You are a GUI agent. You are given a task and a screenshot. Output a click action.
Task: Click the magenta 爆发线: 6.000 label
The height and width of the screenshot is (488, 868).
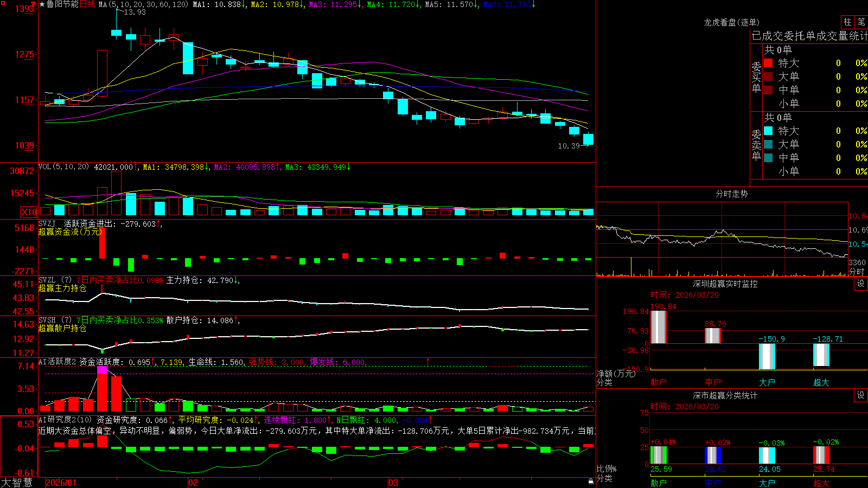click(x=339, y=362)
